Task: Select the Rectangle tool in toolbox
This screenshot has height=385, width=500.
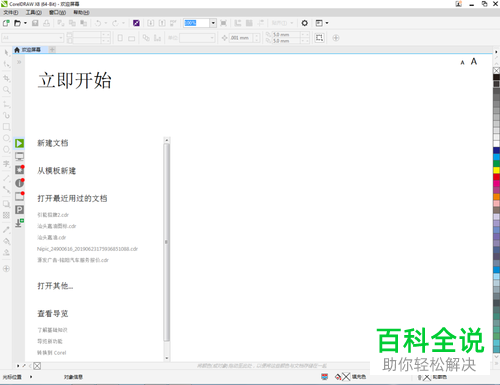Action: click(6, 127)
